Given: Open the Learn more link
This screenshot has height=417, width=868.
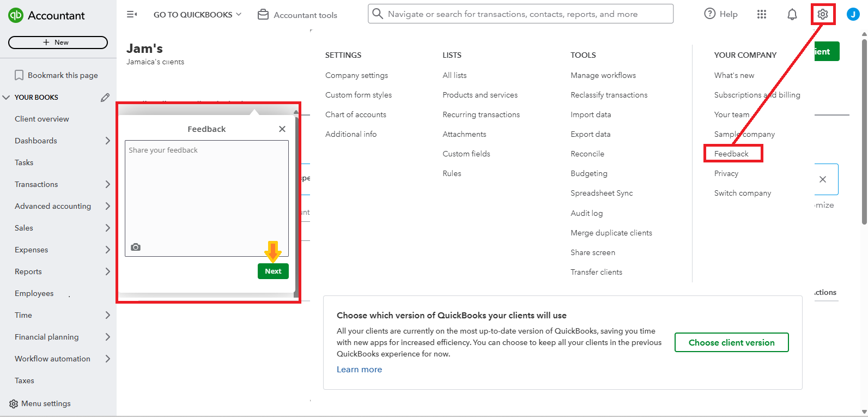Looking at the screenshot, I should click(x=359, y=369).
